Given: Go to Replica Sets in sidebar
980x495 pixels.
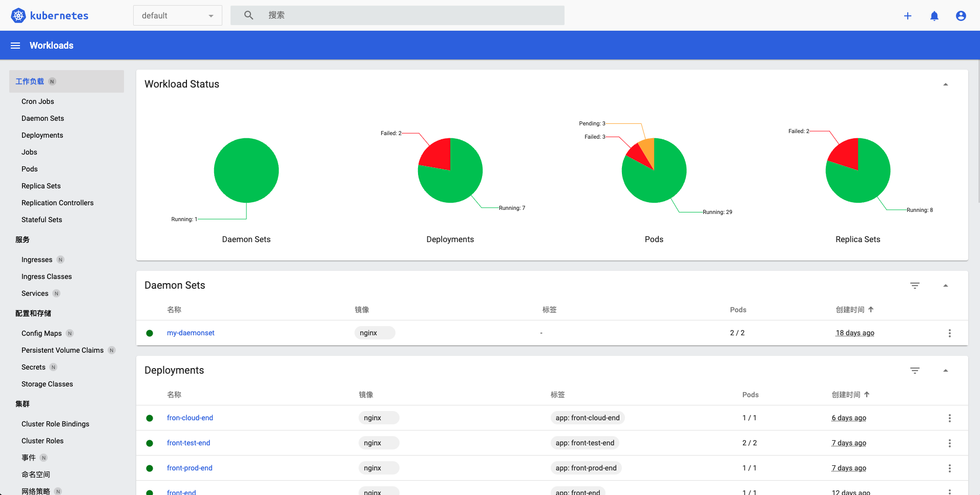Looking at the screenshot, I should 41,186.
